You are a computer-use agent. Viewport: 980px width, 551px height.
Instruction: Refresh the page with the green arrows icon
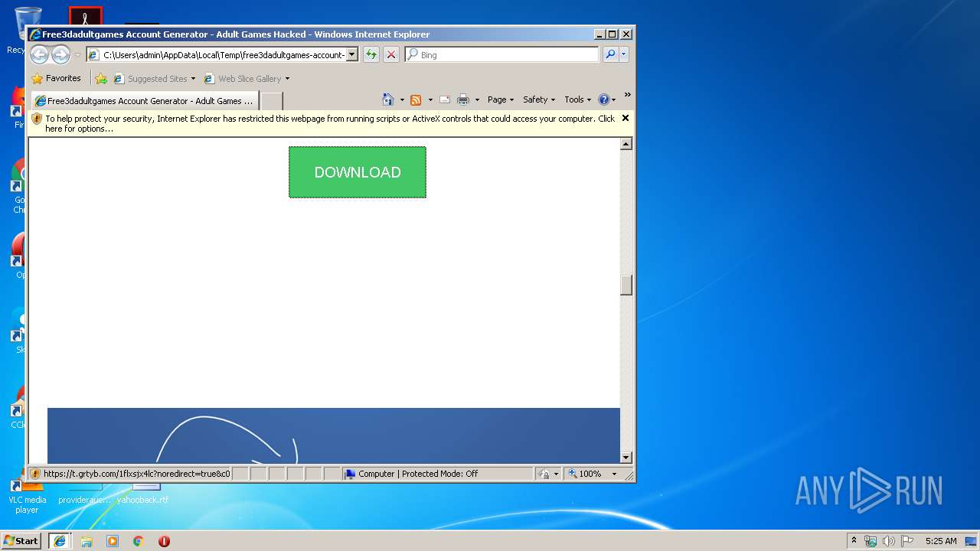(371, 54)
